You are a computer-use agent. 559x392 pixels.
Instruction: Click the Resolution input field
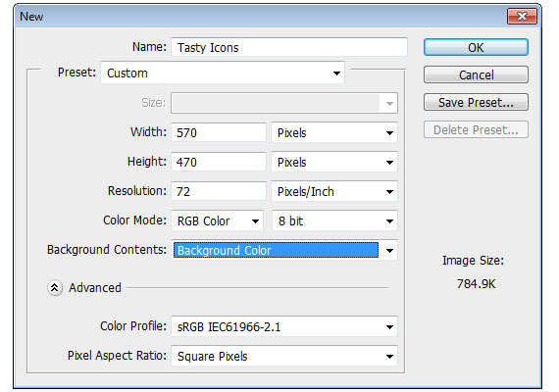219,192
